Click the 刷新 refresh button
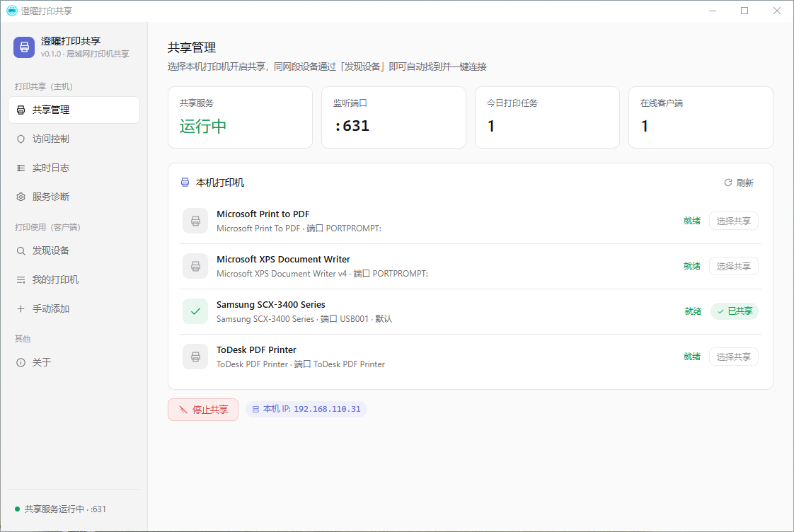 (x=739, y=183)
